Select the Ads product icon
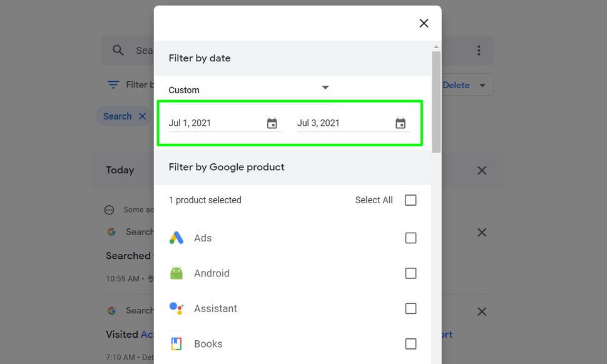The height and width of the screenshot is (364, 607). [176, 238]
